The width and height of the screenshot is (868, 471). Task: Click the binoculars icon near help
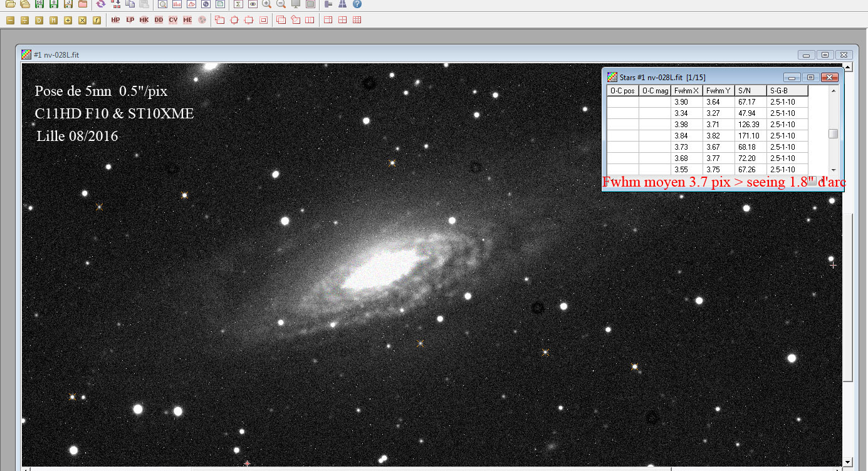343,4
